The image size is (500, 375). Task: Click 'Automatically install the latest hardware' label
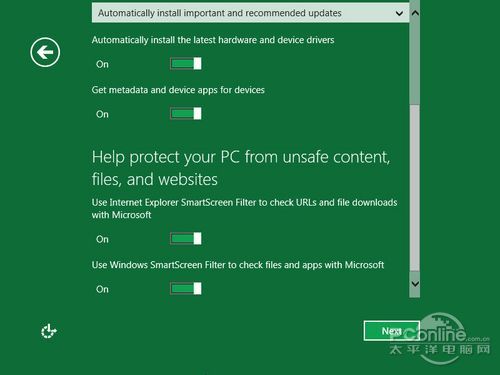pos(213,40)
